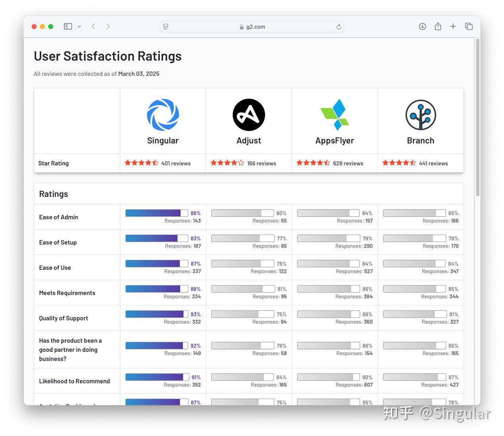
Task: Go back with the back arrow
Action: [93, 27]
